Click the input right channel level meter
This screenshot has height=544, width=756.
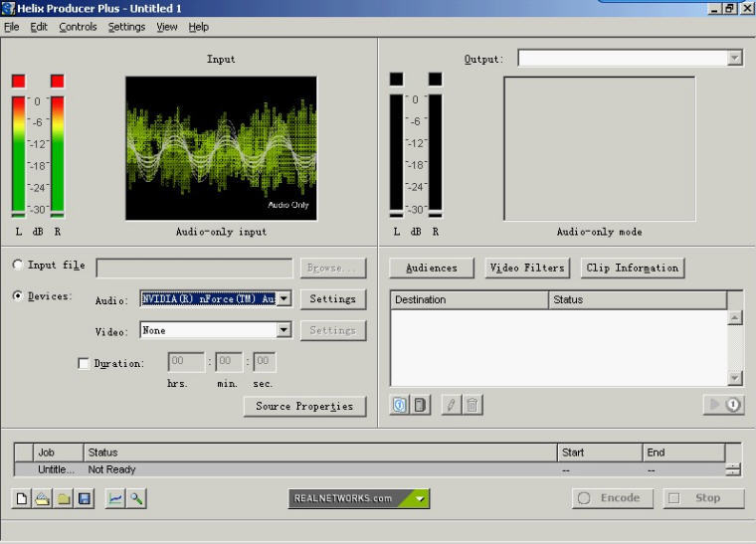click(58, 156)
